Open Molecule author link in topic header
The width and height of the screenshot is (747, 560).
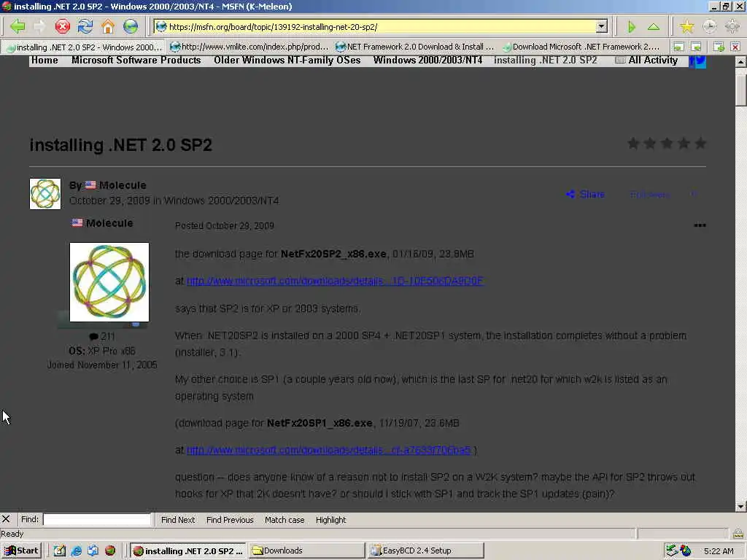click(123, 185)
